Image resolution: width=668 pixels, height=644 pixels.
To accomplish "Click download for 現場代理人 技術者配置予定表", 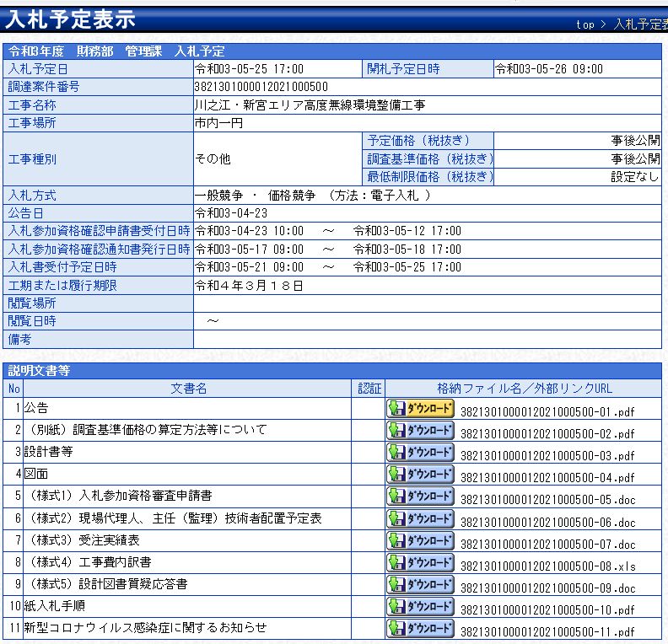I will coord(420,518).
